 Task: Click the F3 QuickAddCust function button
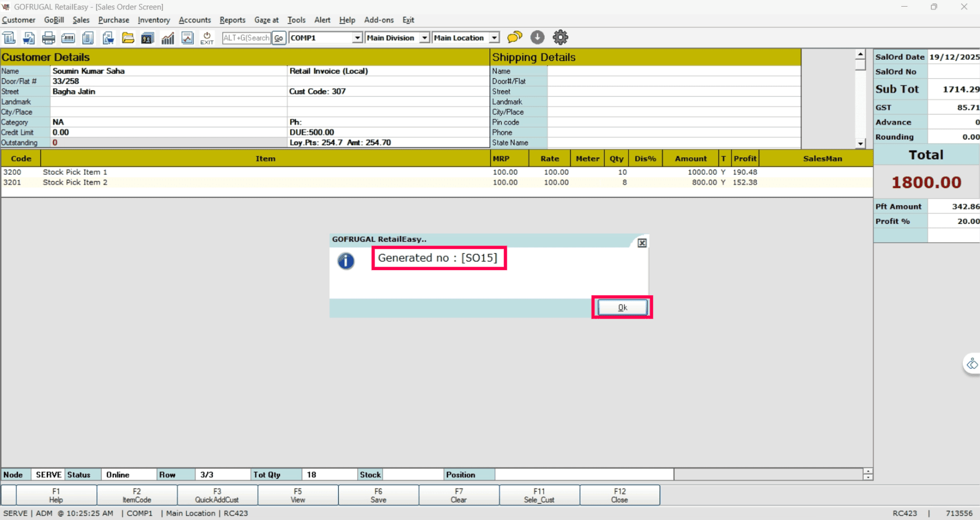tap(217, 495)
